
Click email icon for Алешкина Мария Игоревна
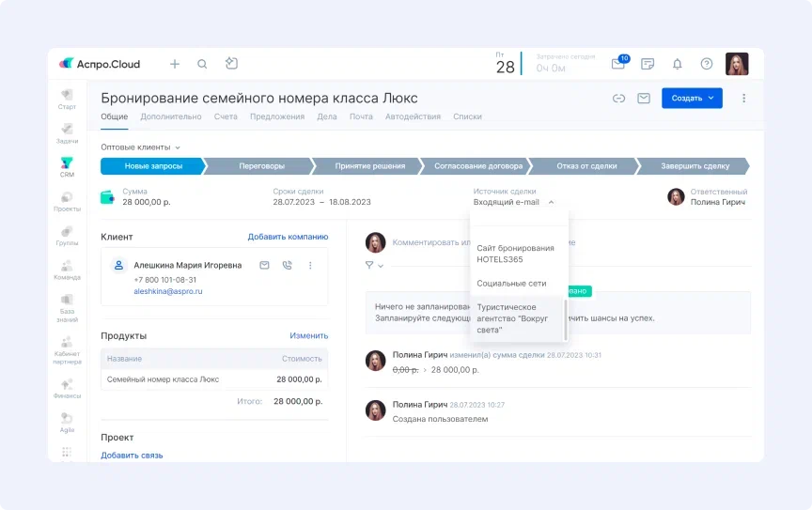click(264, 265)
